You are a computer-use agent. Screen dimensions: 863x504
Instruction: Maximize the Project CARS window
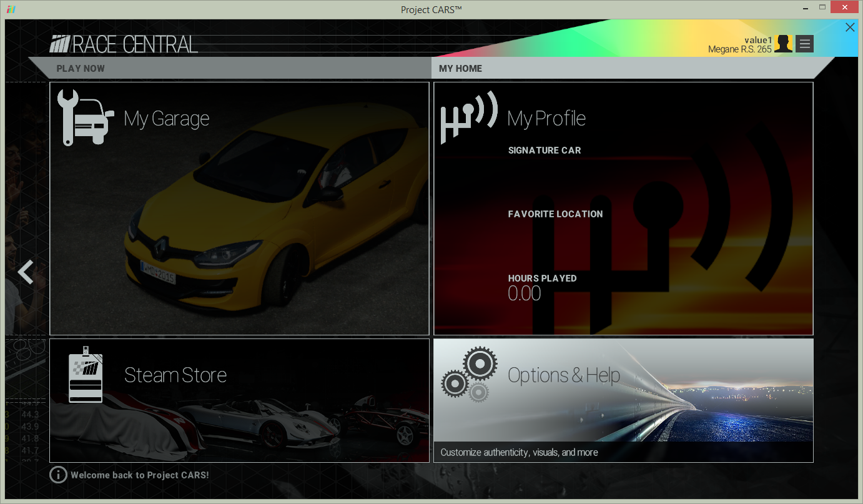click(822, 7)
